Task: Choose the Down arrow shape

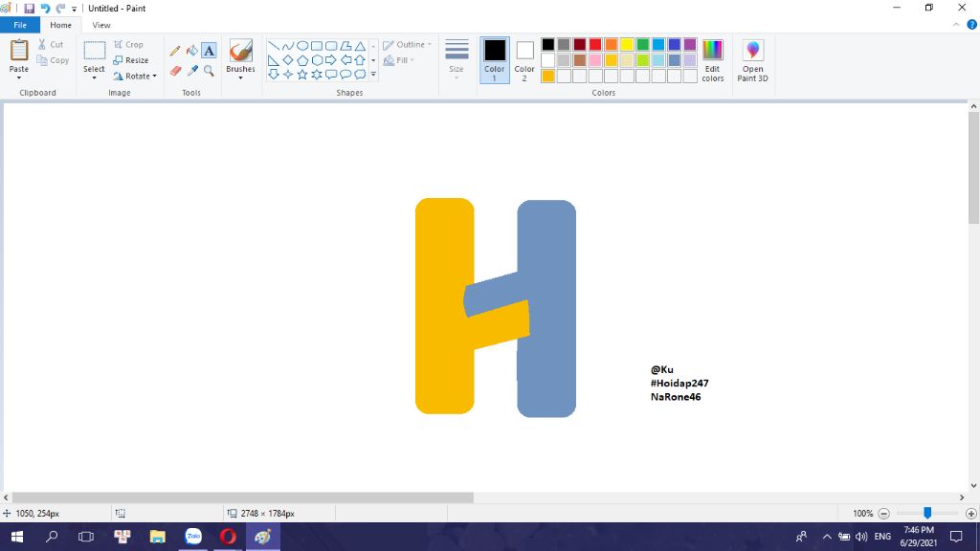Action: pos(274,75)
